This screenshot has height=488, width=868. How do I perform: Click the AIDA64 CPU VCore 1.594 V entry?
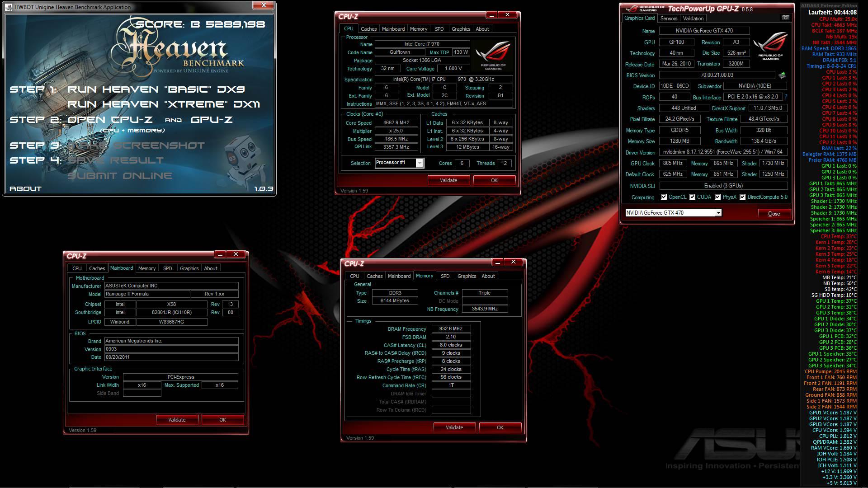coord(835,430)
